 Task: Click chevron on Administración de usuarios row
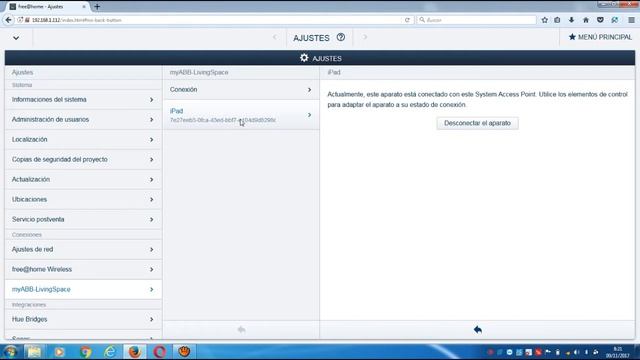click(151, 120)
